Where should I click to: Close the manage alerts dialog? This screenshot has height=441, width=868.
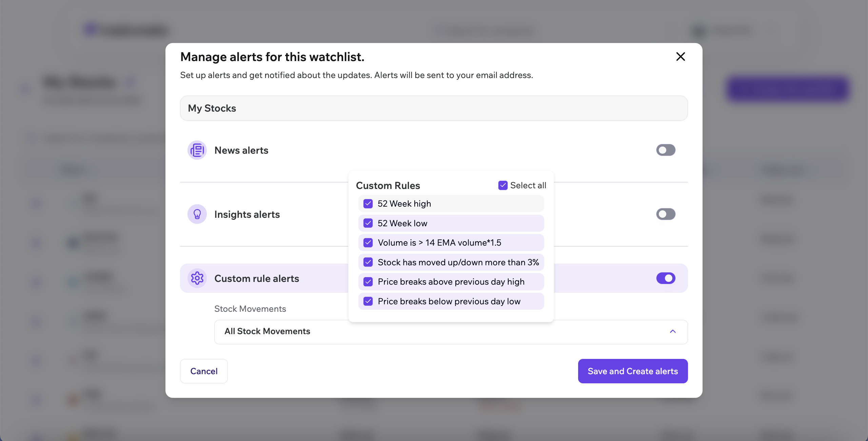click(x=680, y=57)
